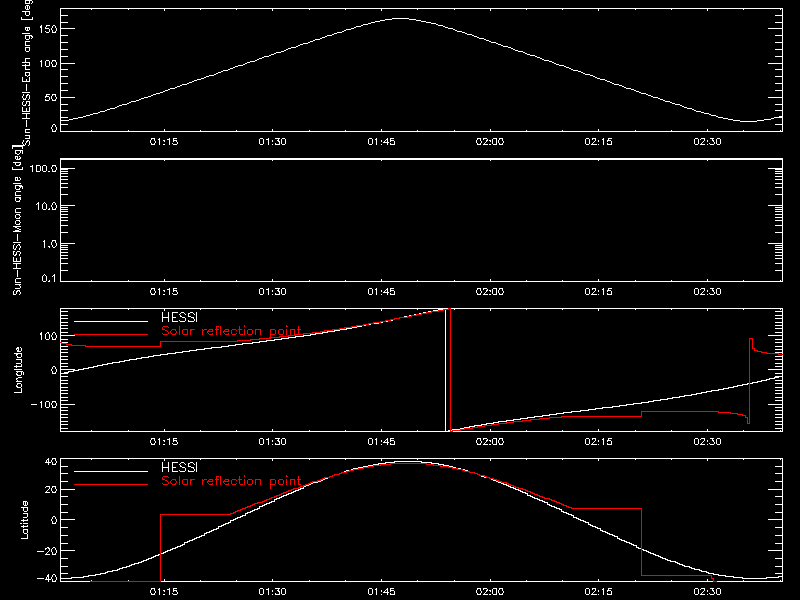The image size is (800, 600).
Task: Click 02:00 under the Moon angle plot
Action: click(x=490, y=292)
